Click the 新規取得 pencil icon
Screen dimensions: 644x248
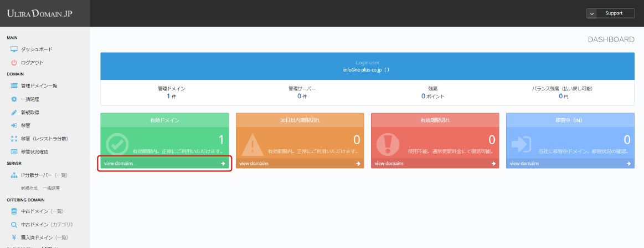[x=14, y=112]
